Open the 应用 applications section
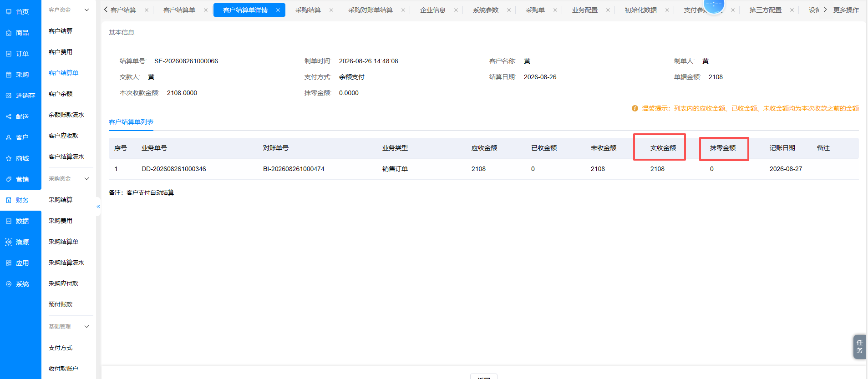 [x=20, y=263]
